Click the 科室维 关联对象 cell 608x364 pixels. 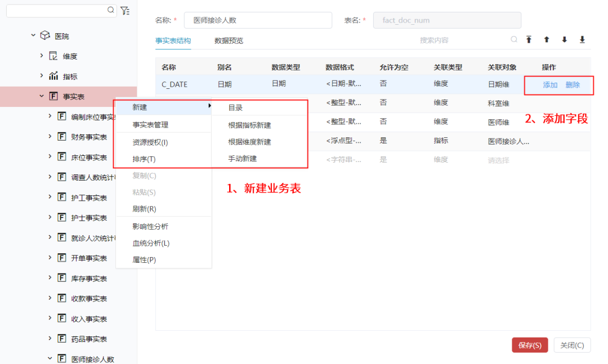[499, 103]
